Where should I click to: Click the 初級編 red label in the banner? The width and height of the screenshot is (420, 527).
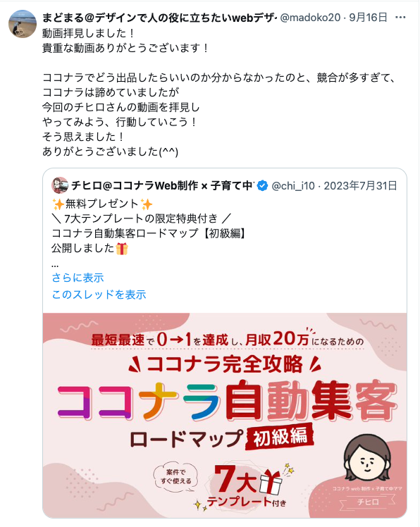coord(280,437)
